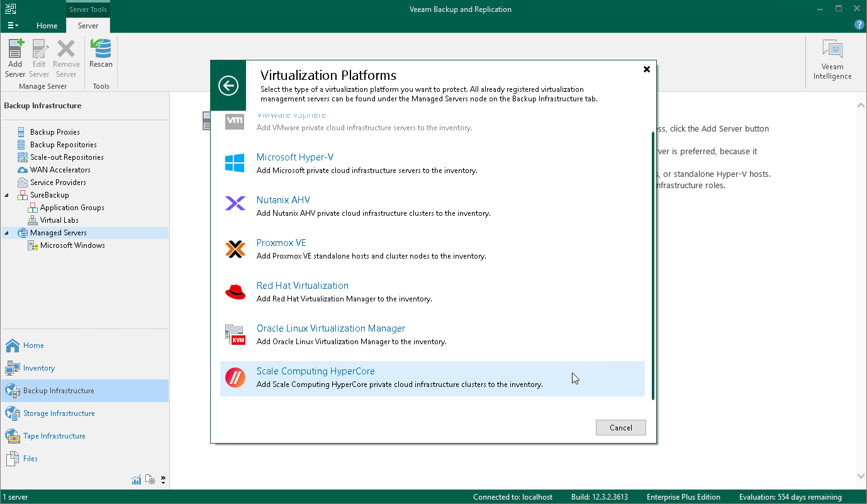Image resolution: width=867 pixels, height=504 pixels.
Task: Click the Scale Computing HyperCore logo icon
Action: tap(235, 378)
